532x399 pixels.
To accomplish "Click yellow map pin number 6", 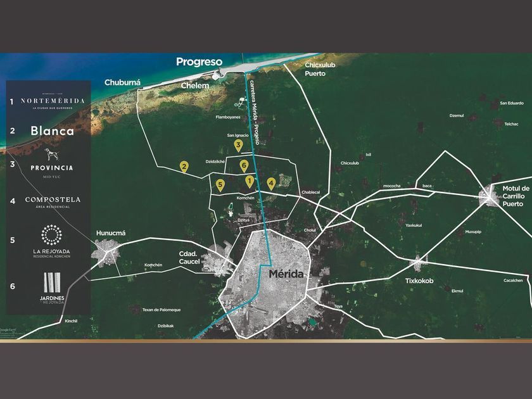I will 244,165.
